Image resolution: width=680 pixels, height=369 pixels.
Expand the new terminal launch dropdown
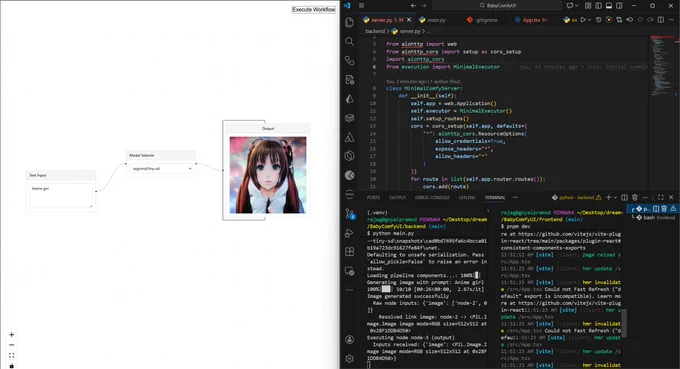(x=615, y=198)
